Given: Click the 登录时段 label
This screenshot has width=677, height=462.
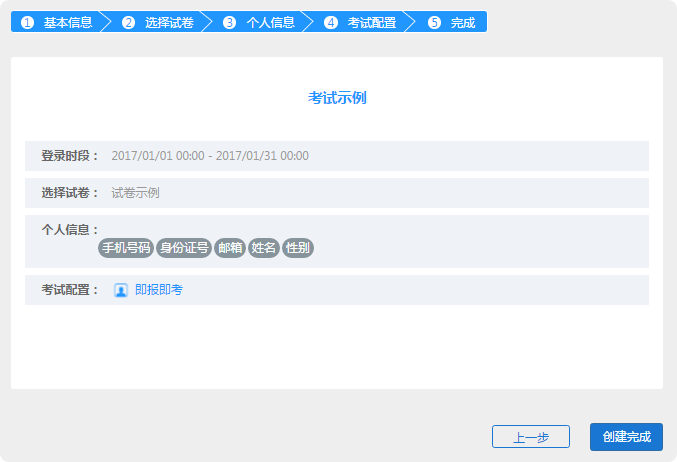Looking at the screenshot, I should point(70,156).
